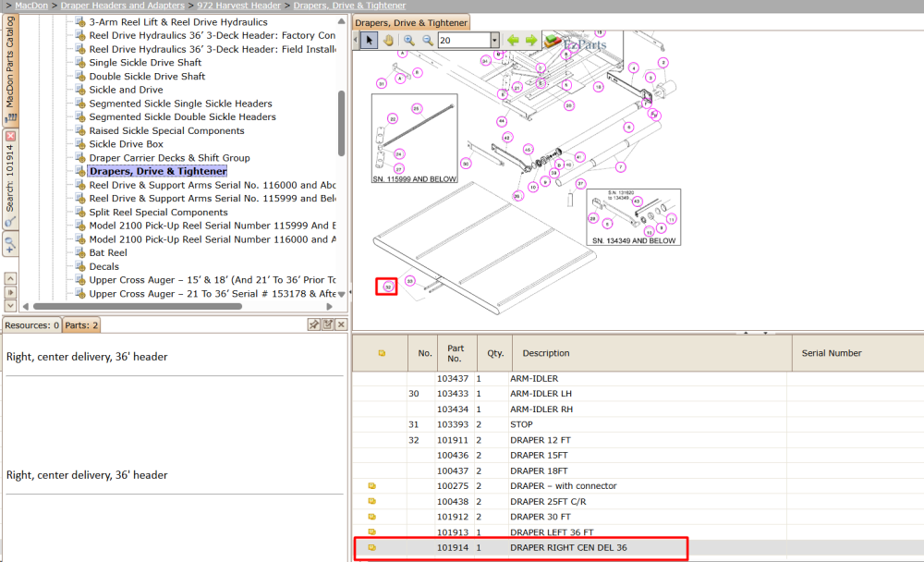Click the tree vertical scrollbar thumb
The image size is (924, 562).
(341, 123)
